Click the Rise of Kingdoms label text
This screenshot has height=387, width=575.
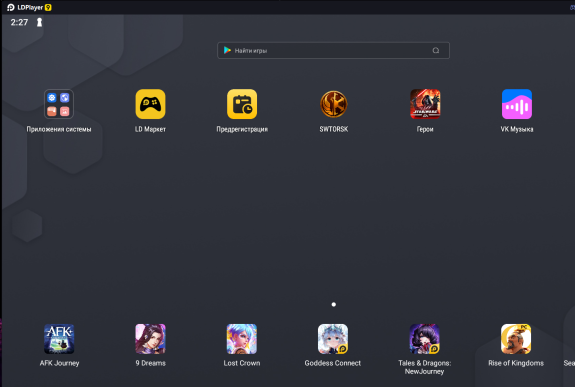pos(516,363)
